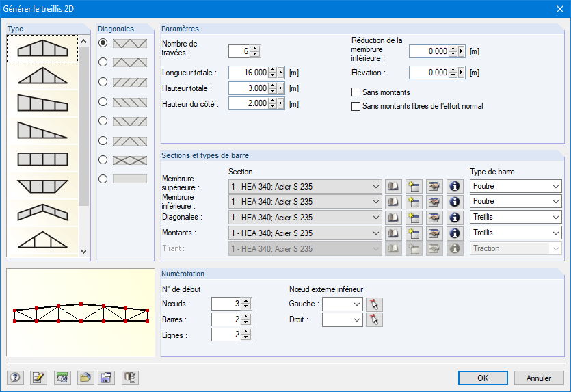The height and width of the screenshot is (392, 571).
Task: Create new section for Membrure supérieure
Action: point(414,186)
